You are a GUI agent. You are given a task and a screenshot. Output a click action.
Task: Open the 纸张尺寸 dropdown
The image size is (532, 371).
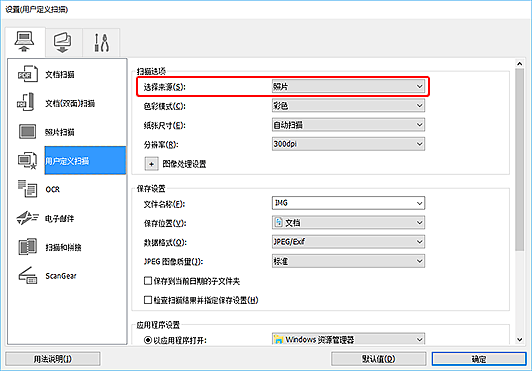348,125
